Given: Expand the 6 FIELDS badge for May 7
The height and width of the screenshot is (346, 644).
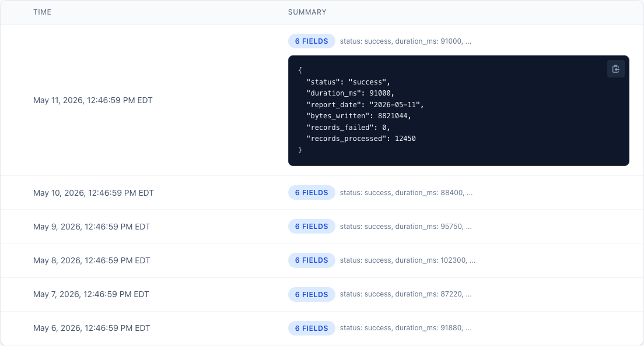Looking at the screenshot, I should (x=311, y=294).
